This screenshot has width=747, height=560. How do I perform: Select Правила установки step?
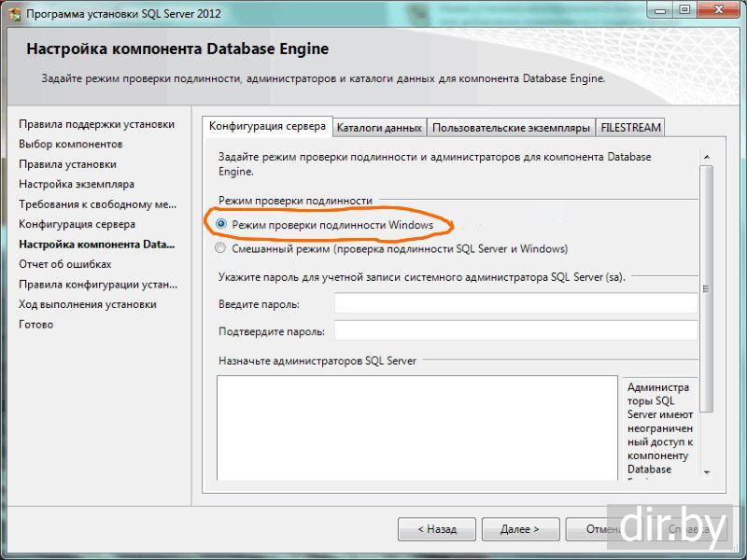67,164
